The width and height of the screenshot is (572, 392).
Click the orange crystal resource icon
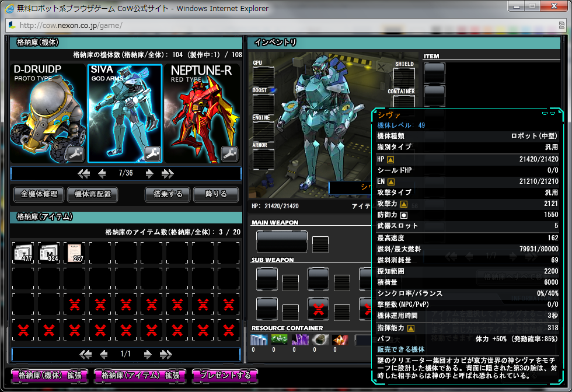point(340,340)
